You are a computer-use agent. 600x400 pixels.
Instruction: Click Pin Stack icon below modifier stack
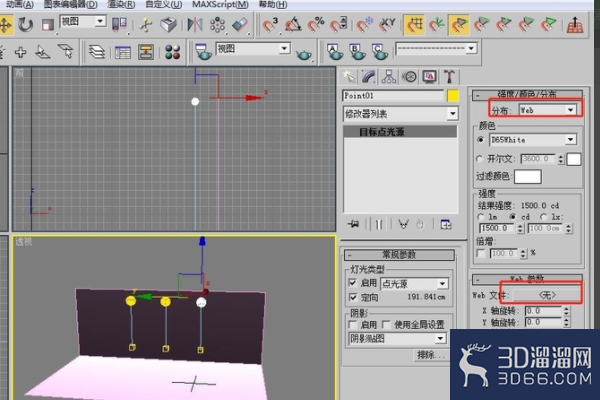(x=353, y=224)
